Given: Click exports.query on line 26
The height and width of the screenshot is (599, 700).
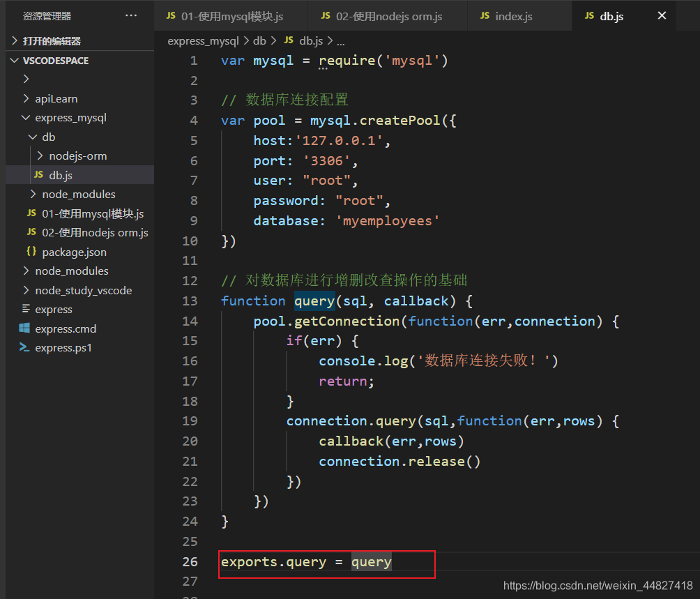Looking at the screenshot, I should point(274,562).
